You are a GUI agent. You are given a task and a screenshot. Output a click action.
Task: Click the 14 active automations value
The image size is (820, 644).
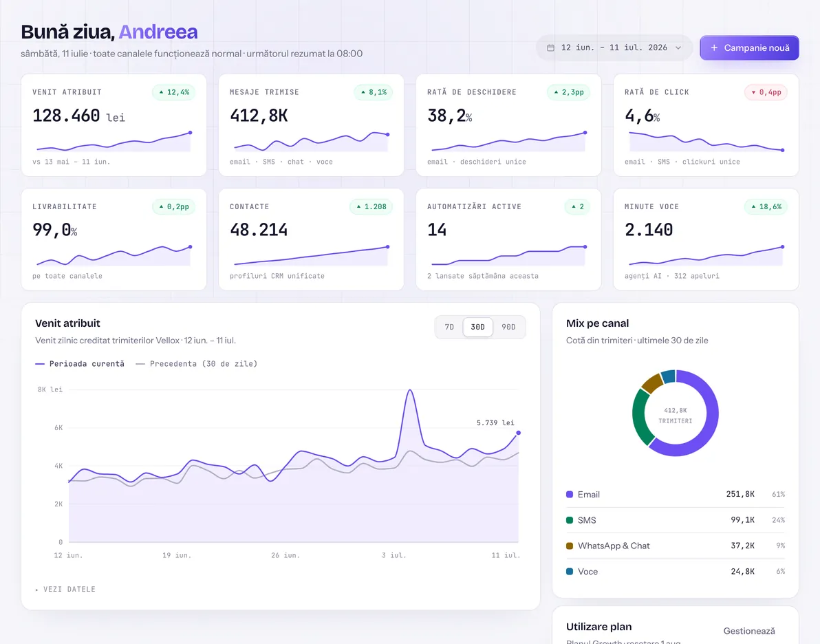point(438,230)
